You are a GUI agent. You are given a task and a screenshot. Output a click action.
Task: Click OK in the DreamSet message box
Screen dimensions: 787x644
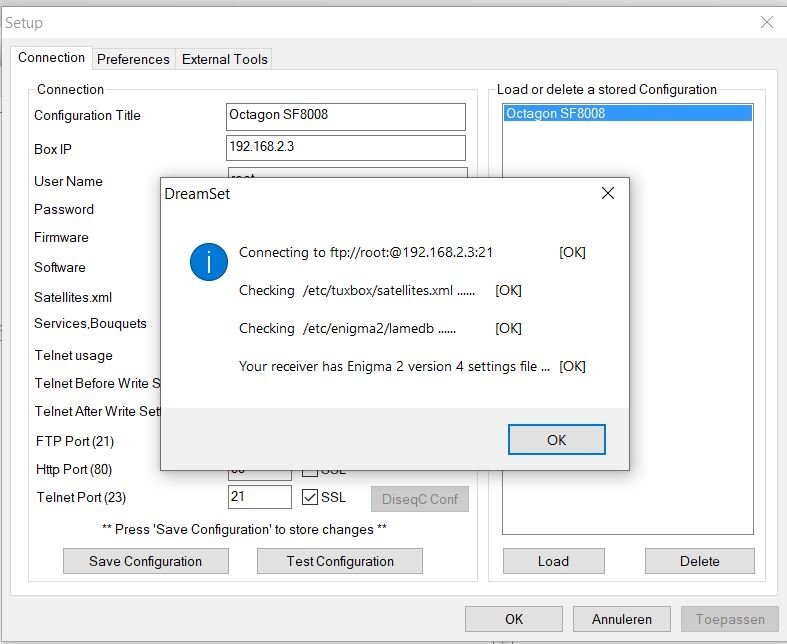coord(556,440)
